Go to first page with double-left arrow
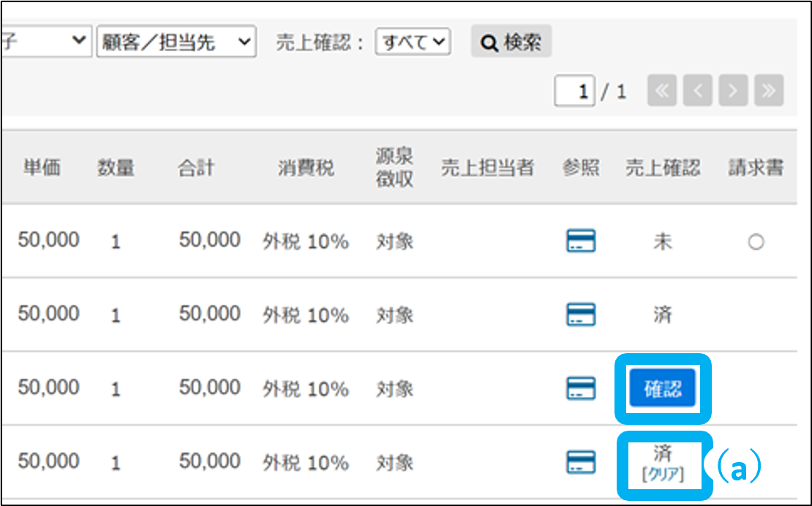The height and width of the screenshot is (506, 812). coord(661,91)
